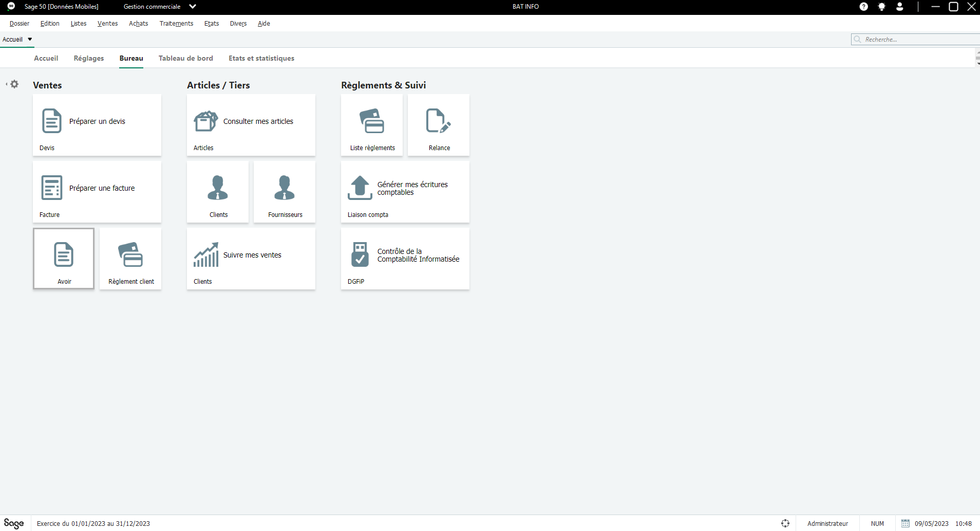980x531 pixels.
Task: Select the Avoir document icon
Action: pyautogui.click(x=63, y=254)
